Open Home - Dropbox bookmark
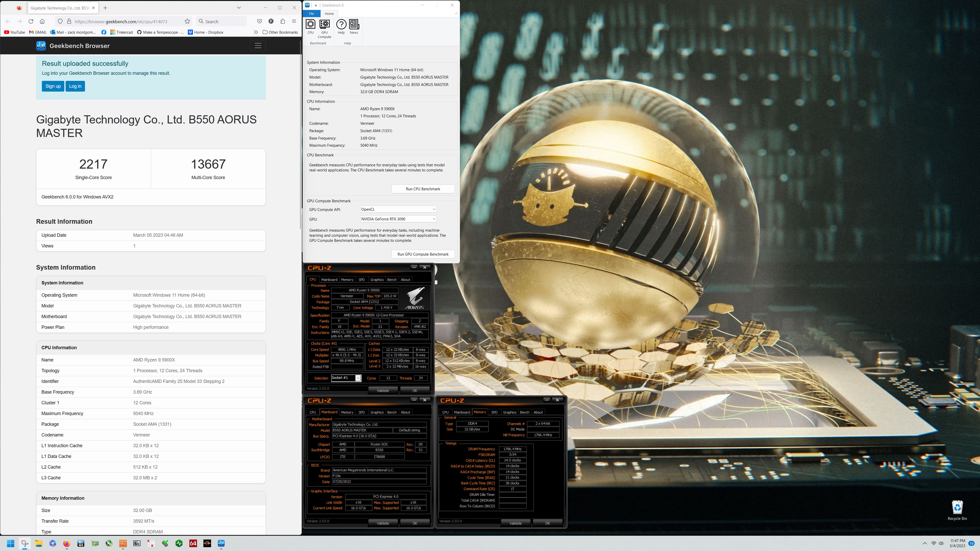The image size is (980, 551). click(206, 32)
